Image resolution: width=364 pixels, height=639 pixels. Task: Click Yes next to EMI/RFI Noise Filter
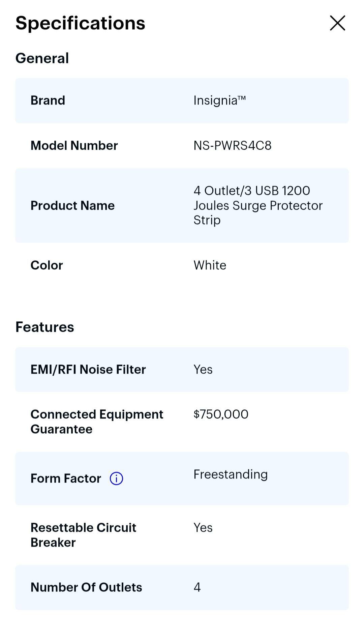point(203,369)
